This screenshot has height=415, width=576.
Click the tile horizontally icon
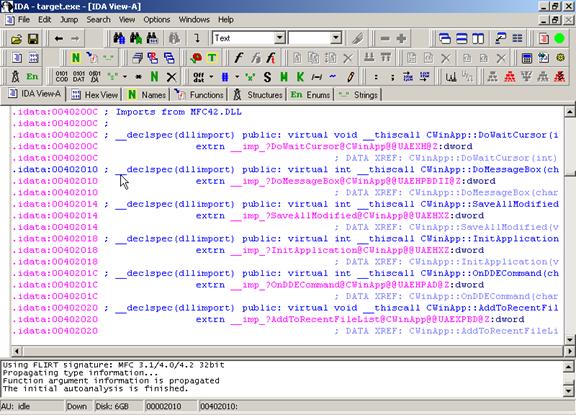click(x=461, y=39)
